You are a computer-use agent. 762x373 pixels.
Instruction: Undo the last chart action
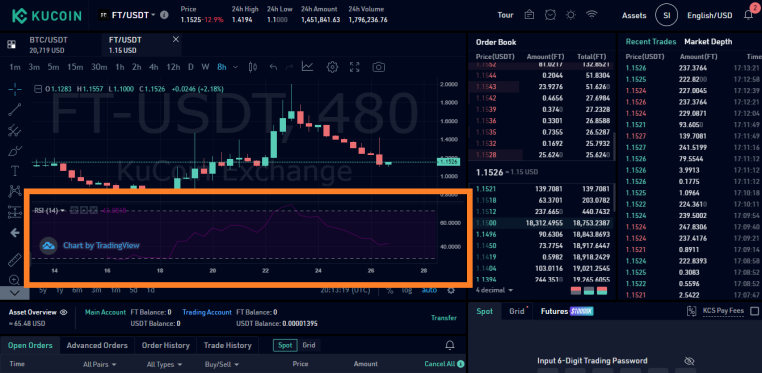(274, 67)
